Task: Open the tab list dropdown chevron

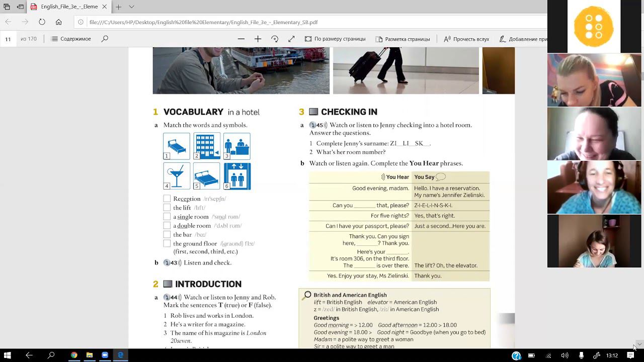Action: pyautogui.click(x=131, y=7)
